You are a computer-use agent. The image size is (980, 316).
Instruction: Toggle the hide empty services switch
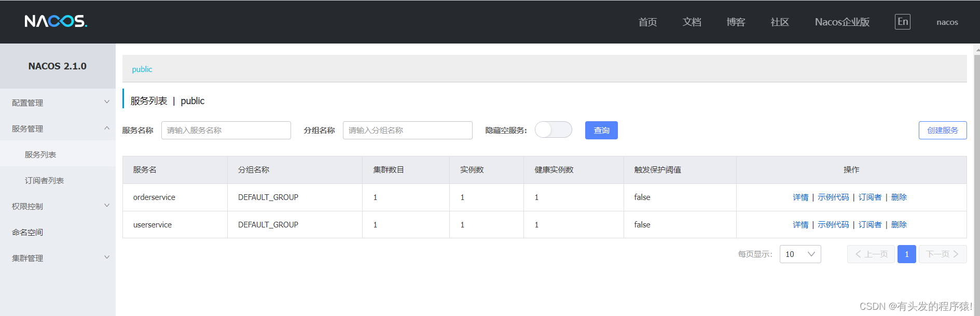coord(553,130)
